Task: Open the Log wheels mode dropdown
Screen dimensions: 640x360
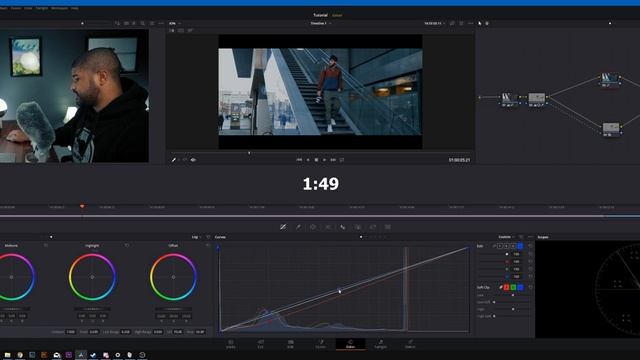Action: (197, 237)
